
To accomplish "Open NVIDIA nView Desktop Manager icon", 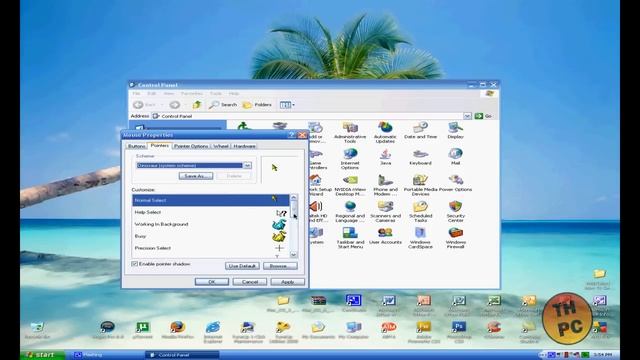I will tap(350, 185).
